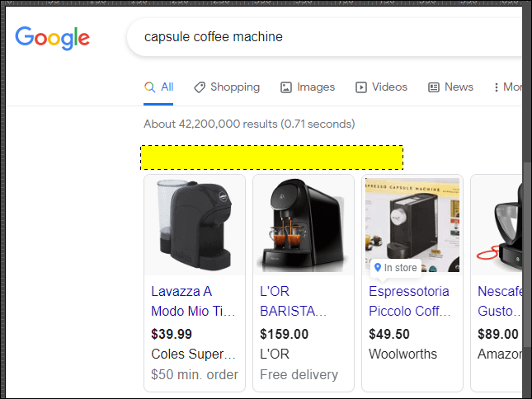Click the $49.50 price

tap(389, 334)
